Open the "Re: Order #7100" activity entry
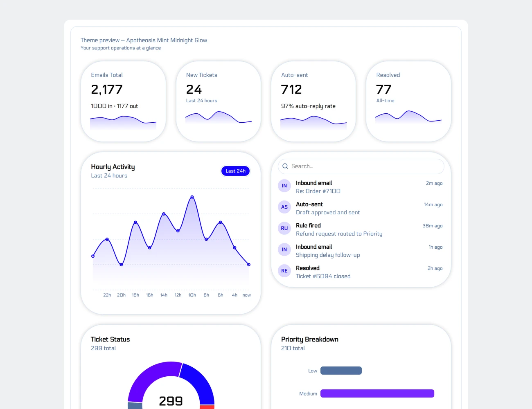 (x=318, y=191)
